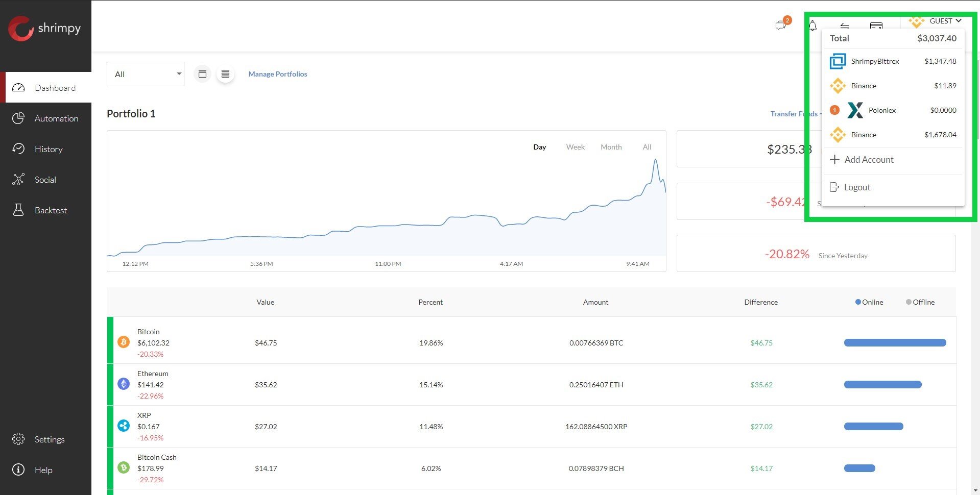Open the Manage Portfolios link
Viewport: 980px width, 495px height.
point(278,74)
